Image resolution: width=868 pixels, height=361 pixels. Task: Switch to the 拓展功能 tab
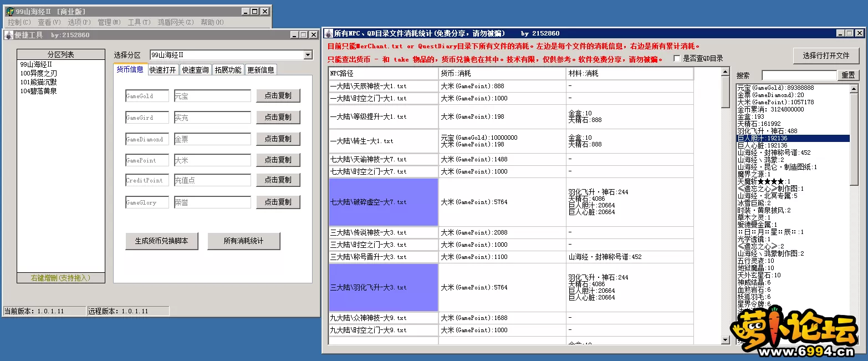[228, 70]
